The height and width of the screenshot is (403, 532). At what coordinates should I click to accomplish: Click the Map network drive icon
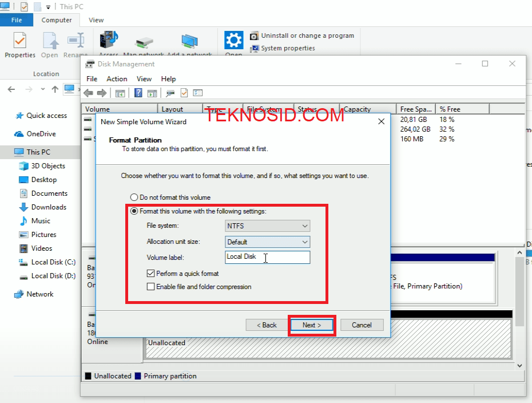point(144,43)
